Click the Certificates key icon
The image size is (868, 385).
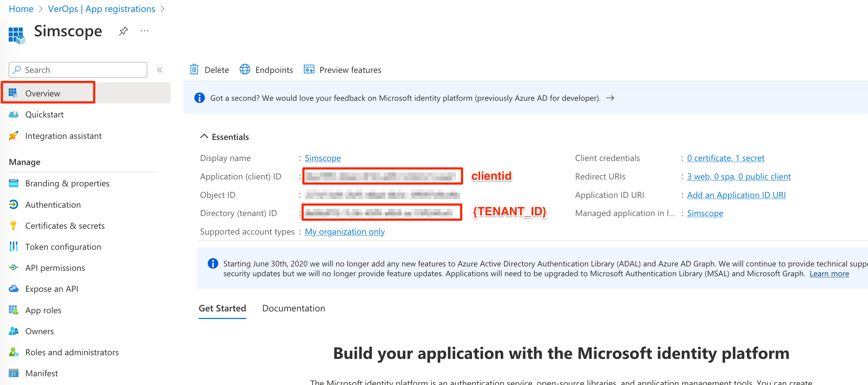point(13,226)
